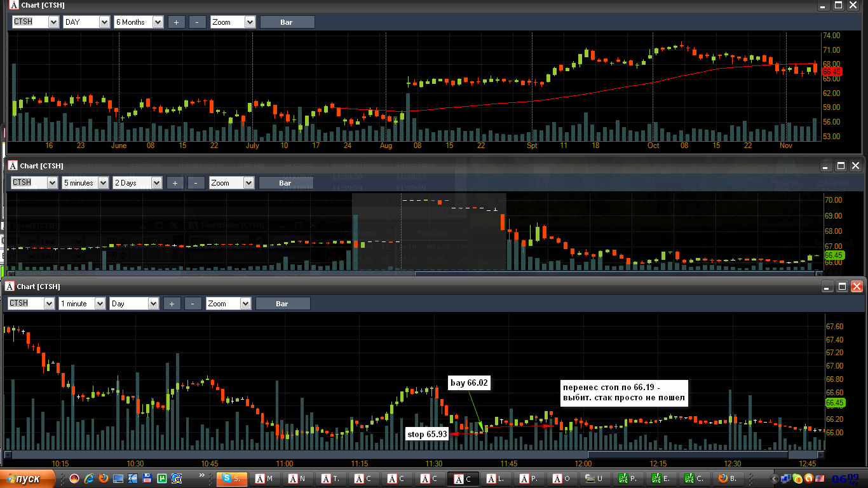Image resolution: width=868 pixels, height=488 pixels.
Task: Click the A icon in middle chart title bar
Action: (13, 165)
